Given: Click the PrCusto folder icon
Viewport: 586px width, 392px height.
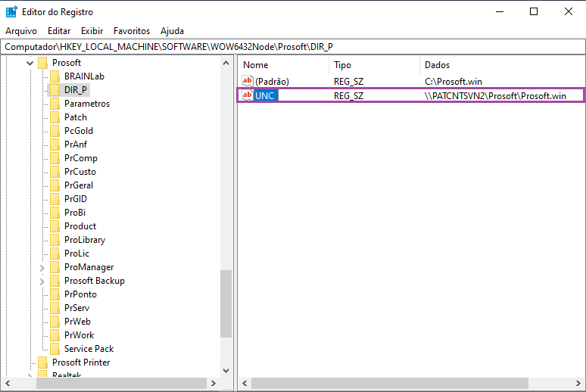Looking at the screenshot, I should coord(55,172).
